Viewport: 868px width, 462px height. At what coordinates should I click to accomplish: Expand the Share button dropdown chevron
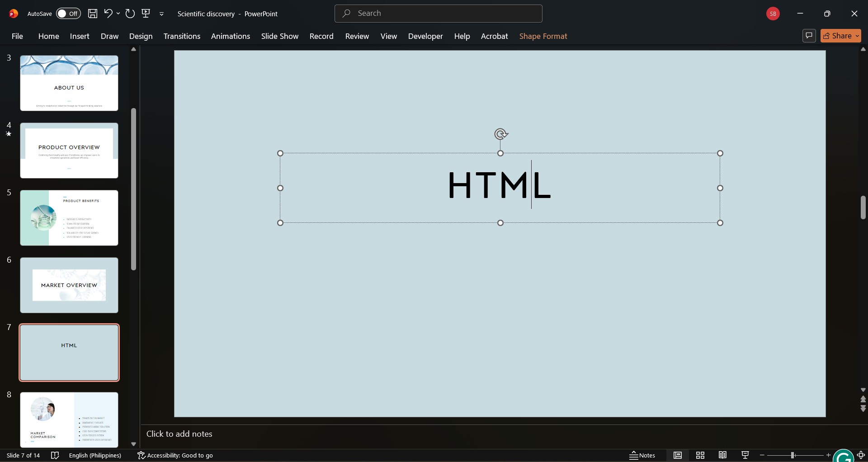click(x=857, y=36)
